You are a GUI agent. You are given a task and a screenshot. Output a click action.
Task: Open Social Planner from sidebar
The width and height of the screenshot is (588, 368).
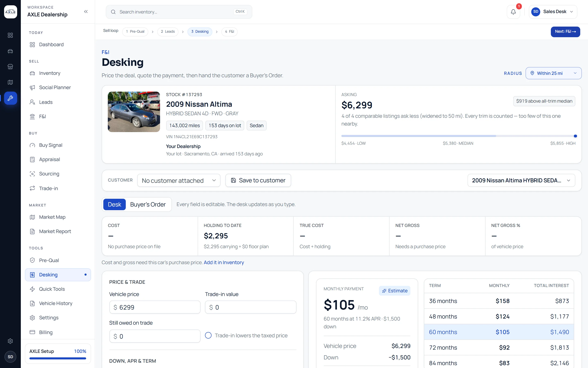point(58,88)
